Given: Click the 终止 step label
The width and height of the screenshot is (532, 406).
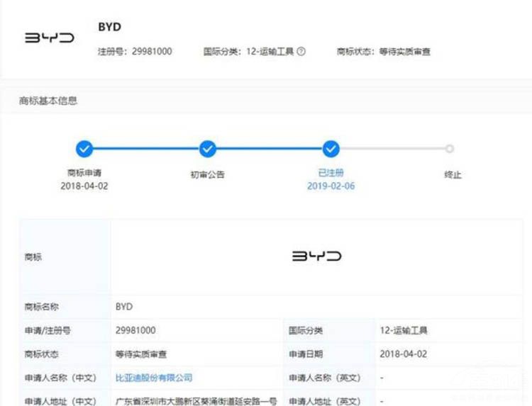Looking at the screenshot, I should click(x=453, y=175).
